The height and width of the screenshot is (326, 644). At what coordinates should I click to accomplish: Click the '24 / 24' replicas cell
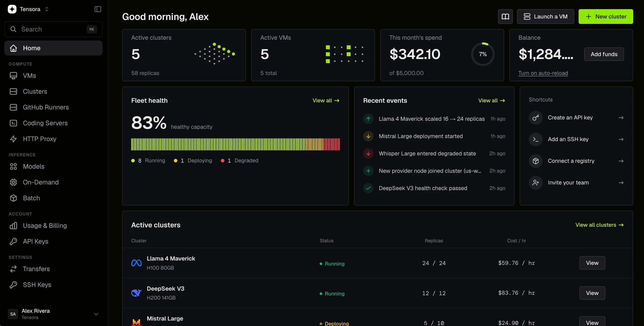pos(434,263)
